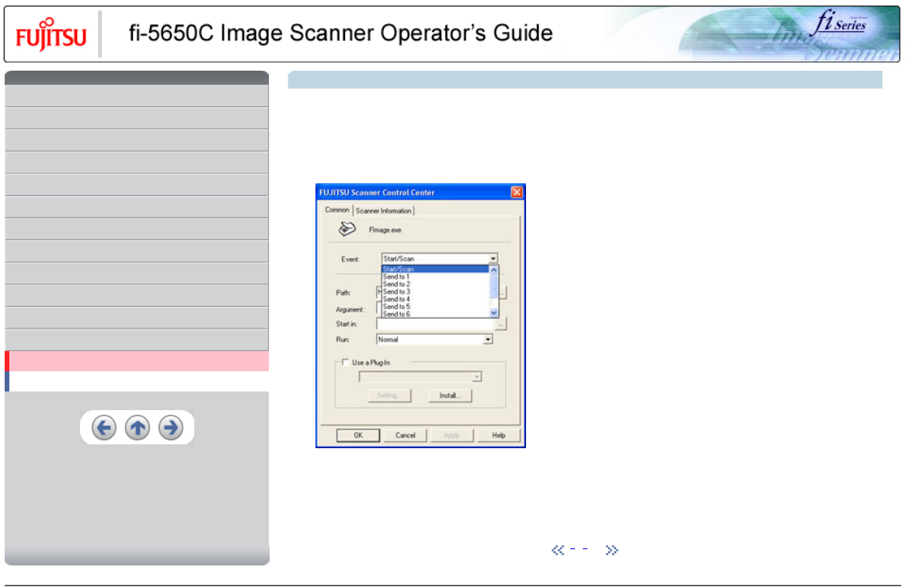Click the left arrow navigation button
The height and width of the screenshot is (588, 906).
point(103,428)
